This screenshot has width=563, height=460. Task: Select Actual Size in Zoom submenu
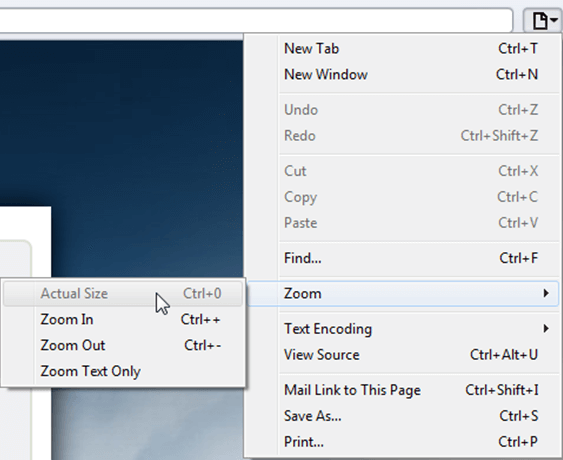123,293
